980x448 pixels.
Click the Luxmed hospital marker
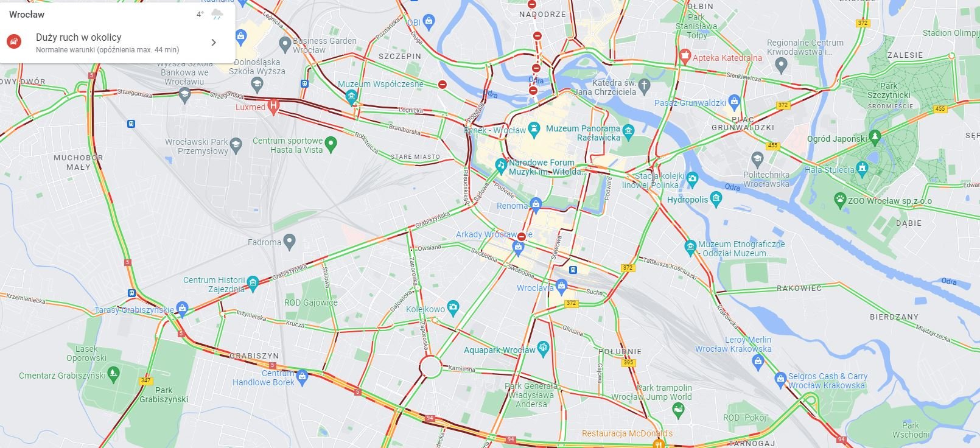(274, 107)
